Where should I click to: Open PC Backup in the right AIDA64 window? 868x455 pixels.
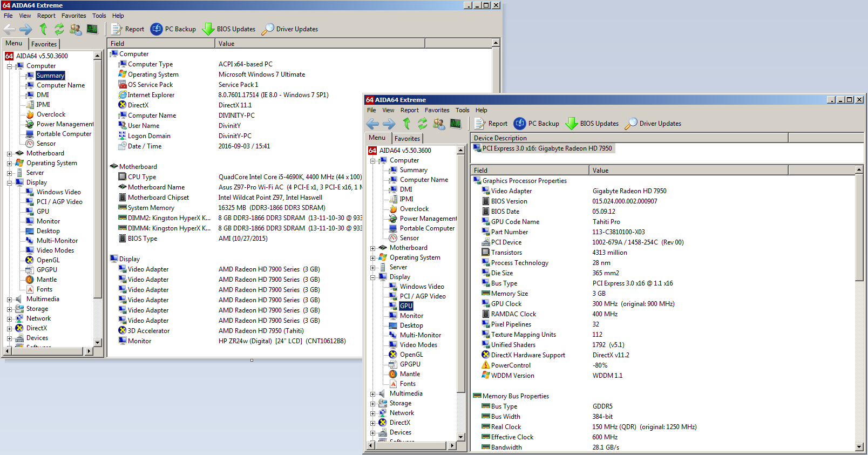click(x=537, y=124)
